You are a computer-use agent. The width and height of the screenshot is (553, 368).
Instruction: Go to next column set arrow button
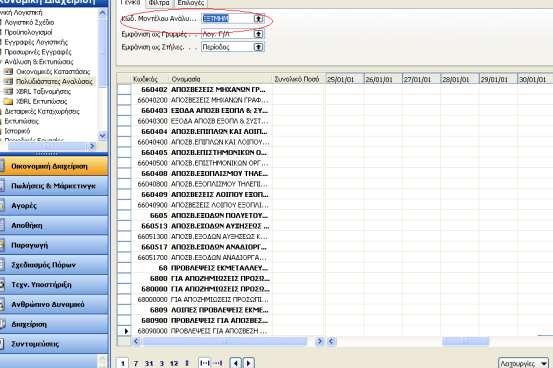point(248,363)
